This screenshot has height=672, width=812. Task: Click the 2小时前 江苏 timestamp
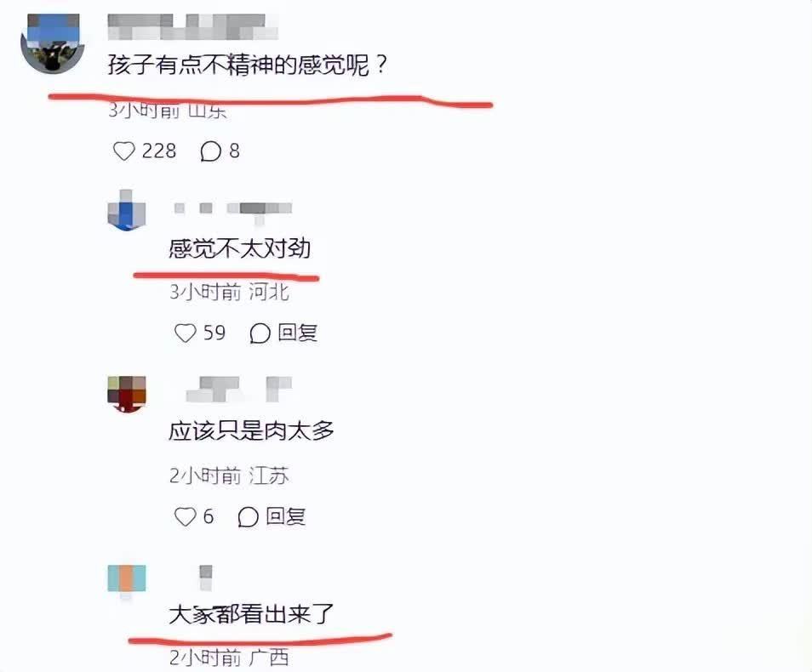[x=229, y=476]
